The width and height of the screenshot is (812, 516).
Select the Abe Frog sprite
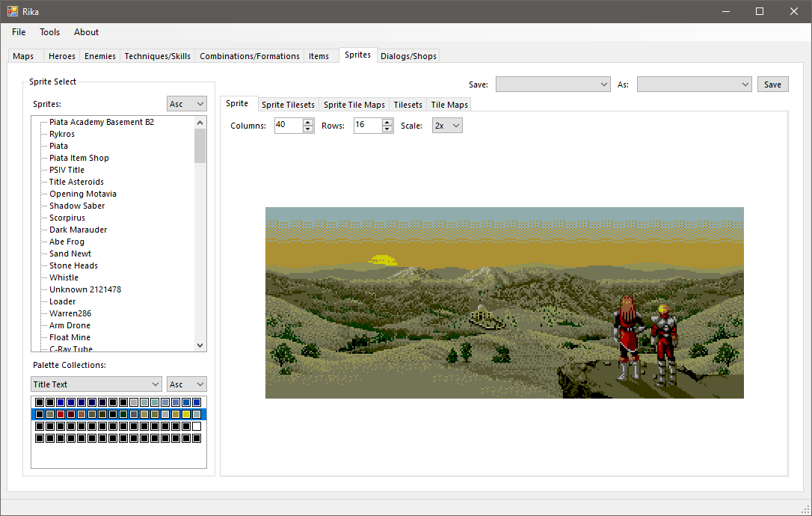(67, 242)
